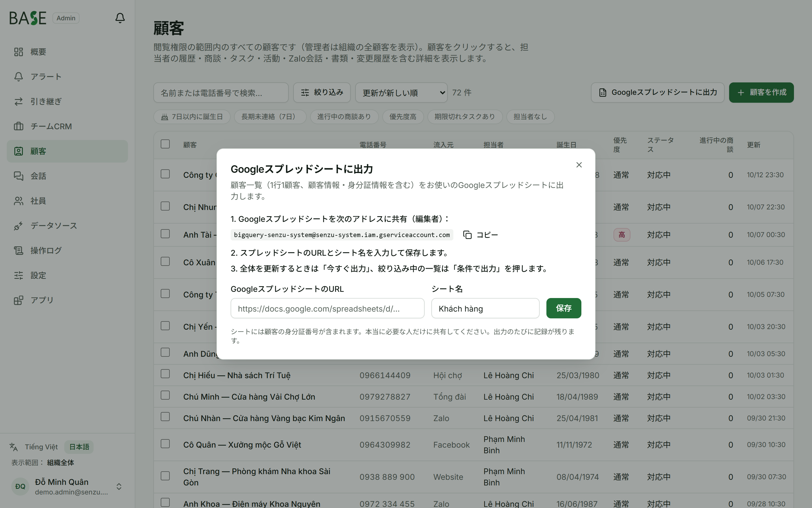Image resolution: width=812 pixels, height=508 pixels.
Task: Click the アプリ blocks icon
Action: (18, 300)
